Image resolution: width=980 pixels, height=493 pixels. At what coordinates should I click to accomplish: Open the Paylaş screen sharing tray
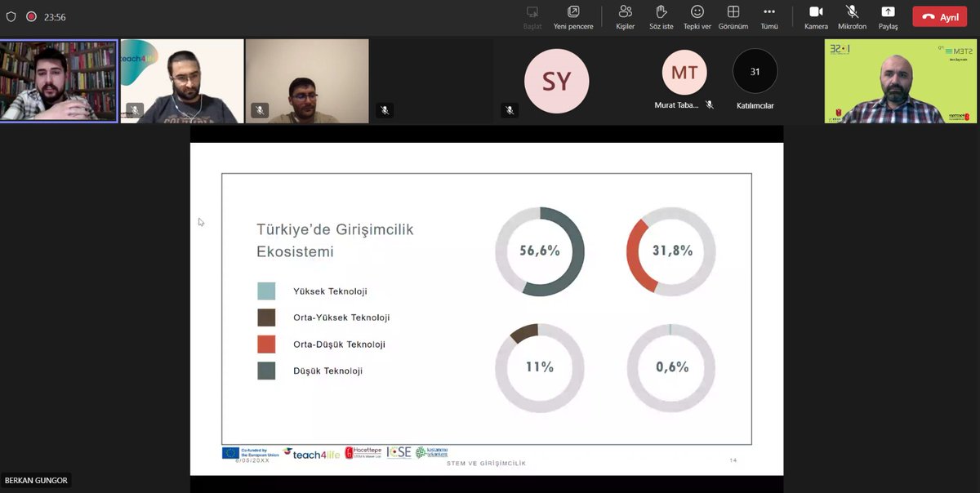887,16
